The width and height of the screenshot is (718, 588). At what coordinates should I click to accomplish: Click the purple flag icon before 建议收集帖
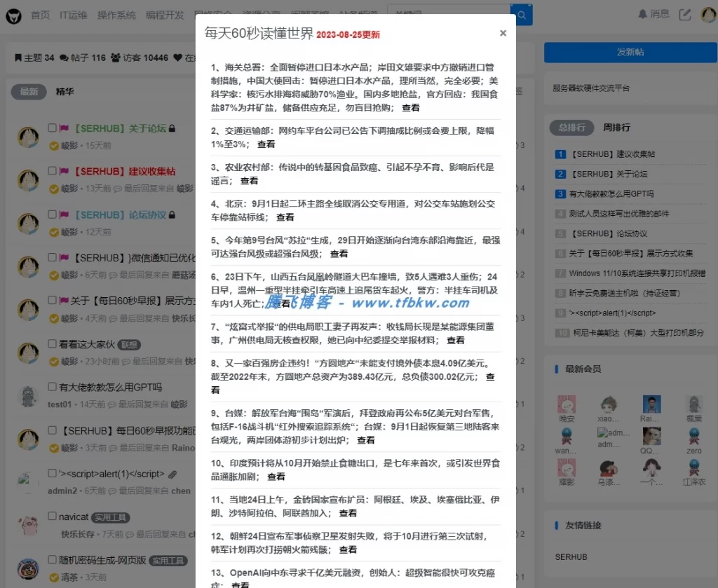pos(64,170)
